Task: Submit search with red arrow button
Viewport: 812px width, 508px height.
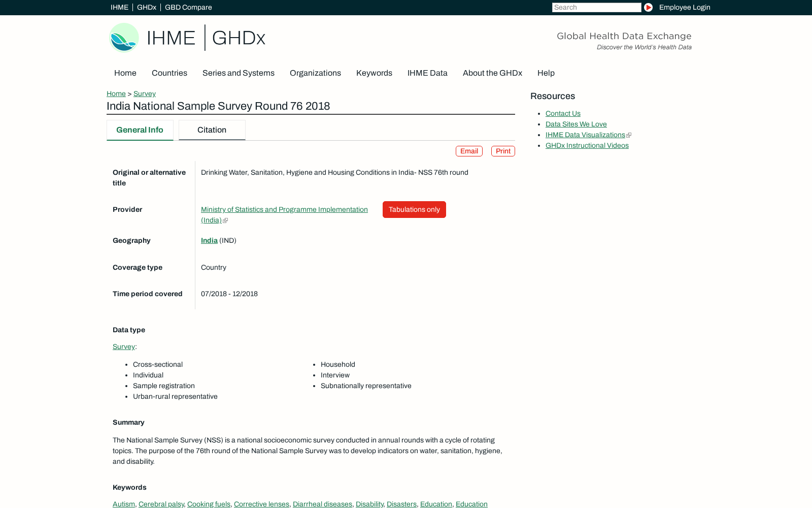Action: click(648, 7)
